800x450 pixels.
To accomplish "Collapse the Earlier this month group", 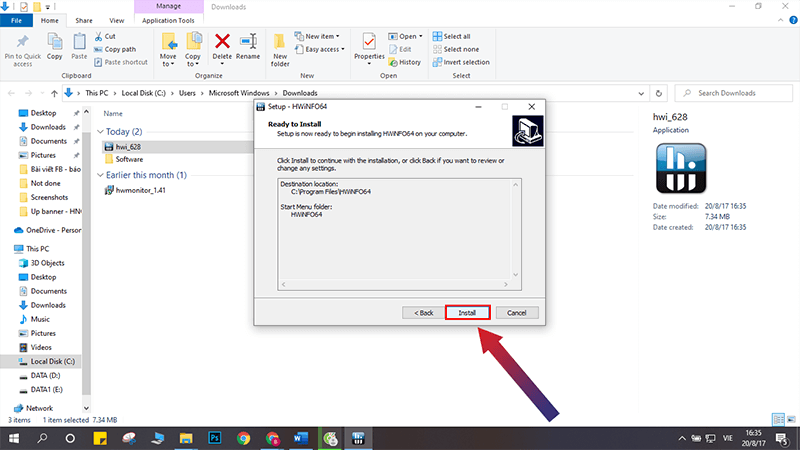I will (100, 175).
